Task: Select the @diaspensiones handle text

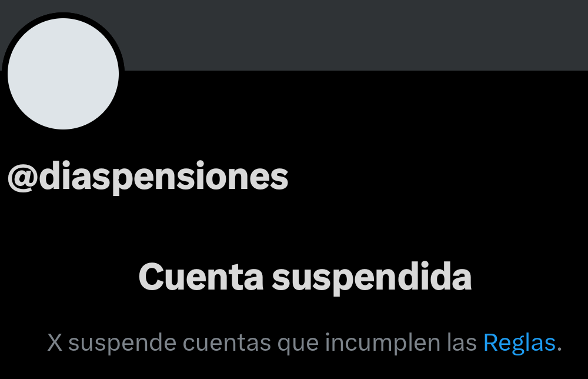Action: point(148,177)
